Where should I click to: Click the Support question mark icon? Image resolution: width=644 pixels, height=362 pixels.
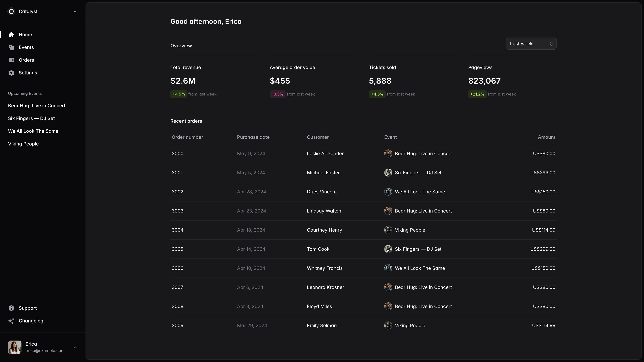(11, 308)
